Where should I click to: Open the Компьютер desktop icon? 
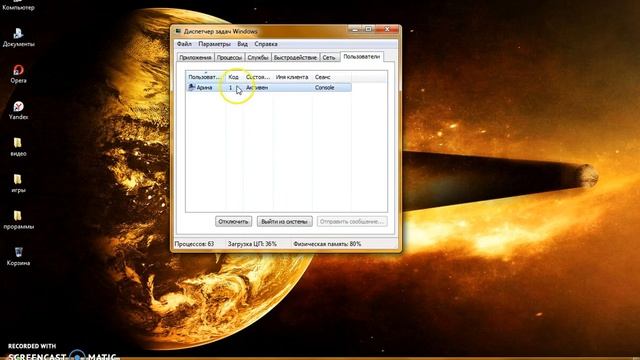coord(18,5)
